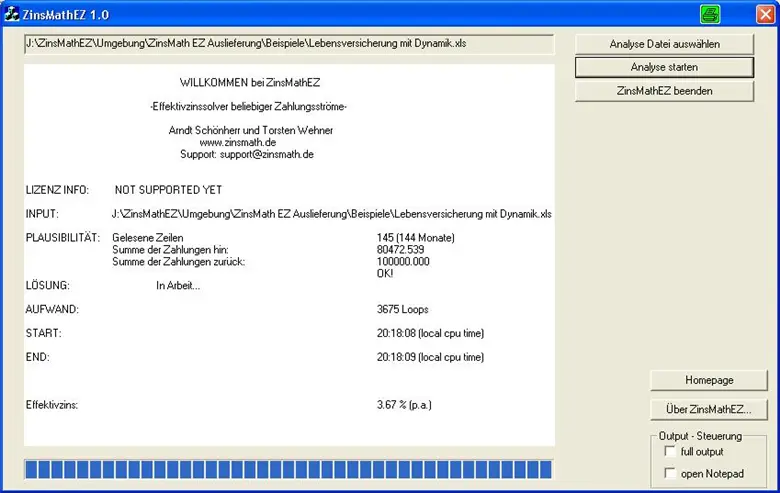This screenshot has height=493, width=780.
Task: Click the END: label
Action: (38, 357)
